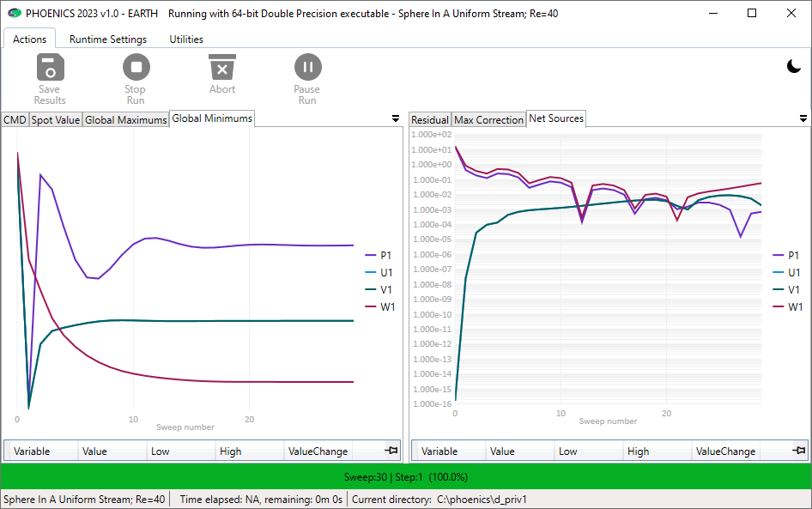This screenshot has width=812, height=509.
Task: Switch to the Actions tab
Action: coord(29,39)
